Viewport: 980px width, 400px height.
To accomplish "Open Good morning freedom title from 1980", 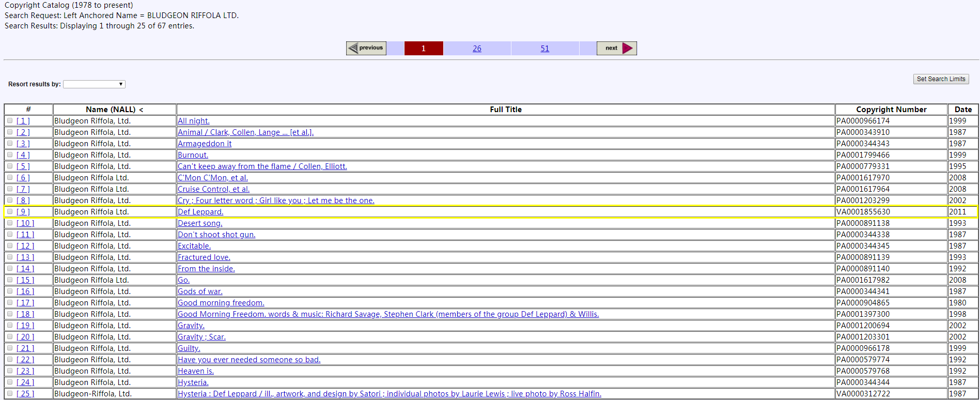I will [x=221, y=303].
